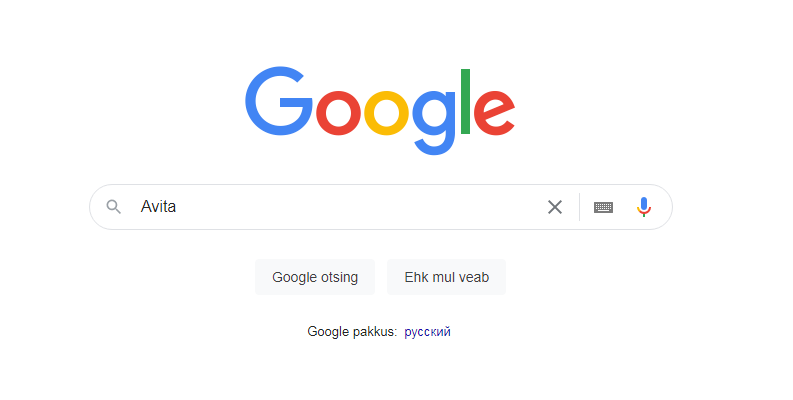Place cursor on the Avita text
This screenshot has width=793, height=400.
158,206
